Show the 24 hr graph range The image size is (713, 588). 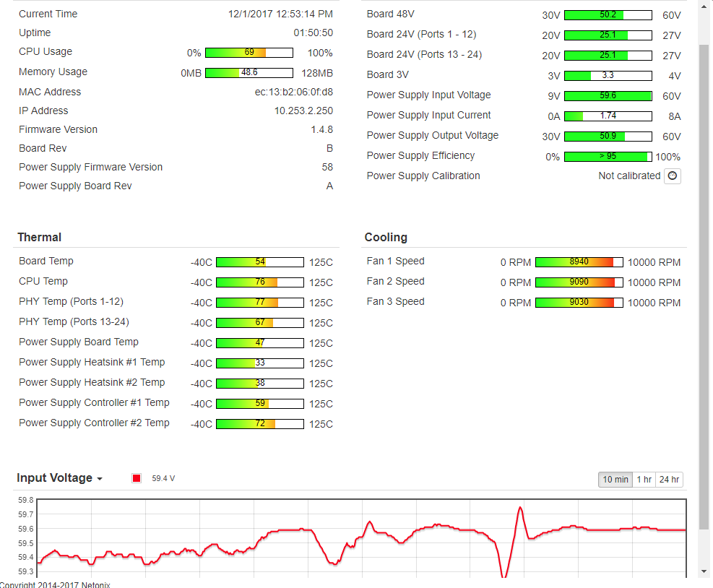coord(669,480)
